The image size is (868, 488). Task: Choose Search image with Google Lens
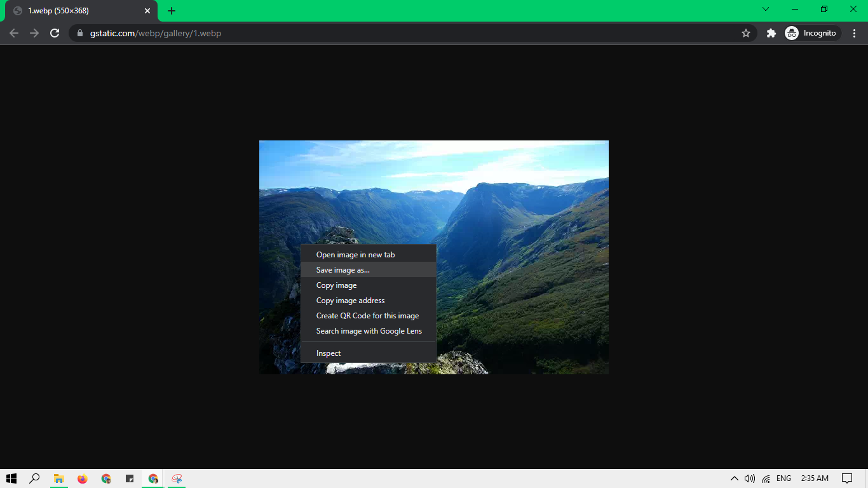click(369, 331)
